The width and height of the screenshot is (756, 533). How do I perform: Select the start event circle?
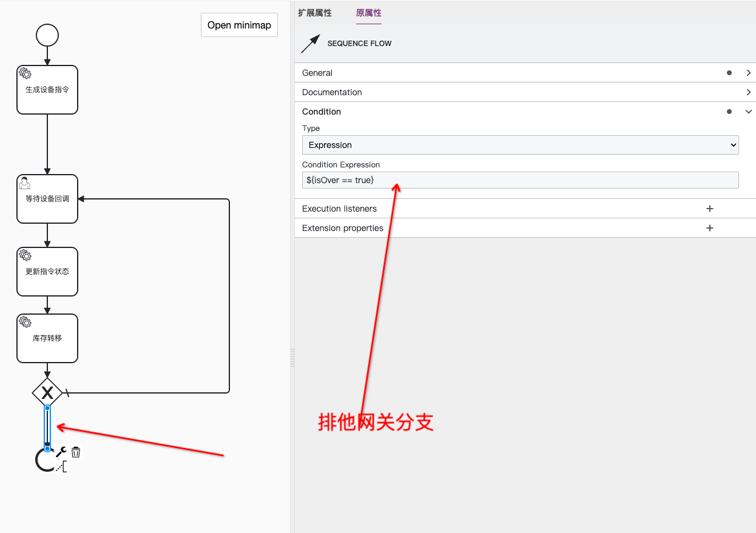click(x=47, y=35)
